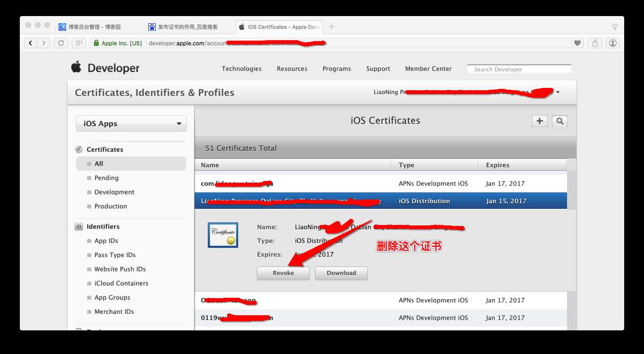Image resolution: width=644 pixels, height=354 pixels.
Task: Open the share icon in the toolbar
Action: [595, 43]
